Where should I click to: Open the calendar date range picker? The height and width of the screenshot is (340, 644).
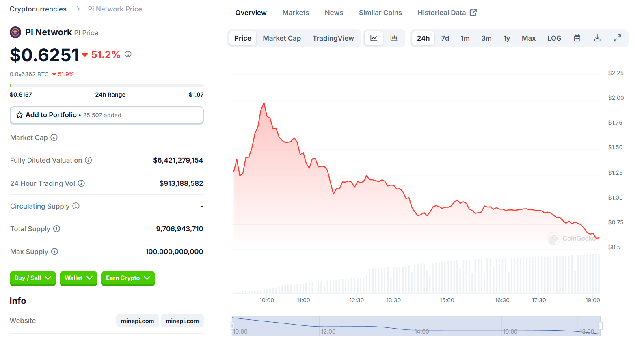click(577, 38)
